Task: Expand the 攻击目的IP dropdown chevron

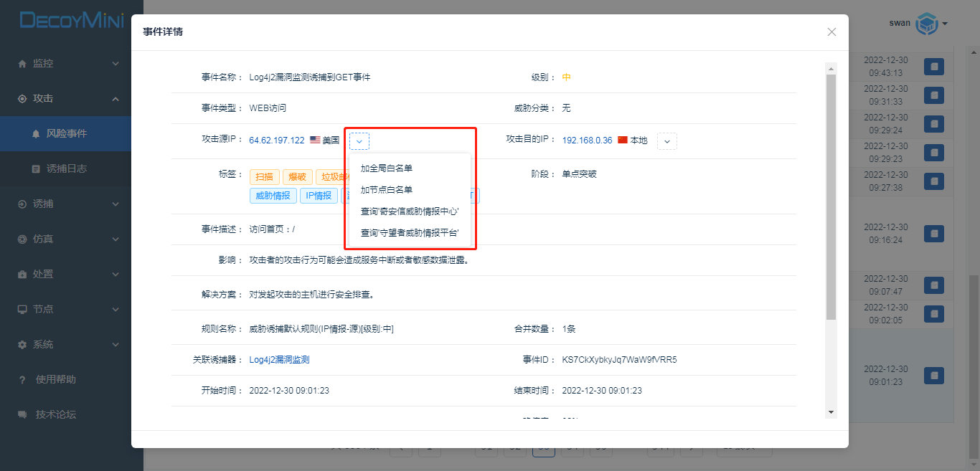Action: 667,141
